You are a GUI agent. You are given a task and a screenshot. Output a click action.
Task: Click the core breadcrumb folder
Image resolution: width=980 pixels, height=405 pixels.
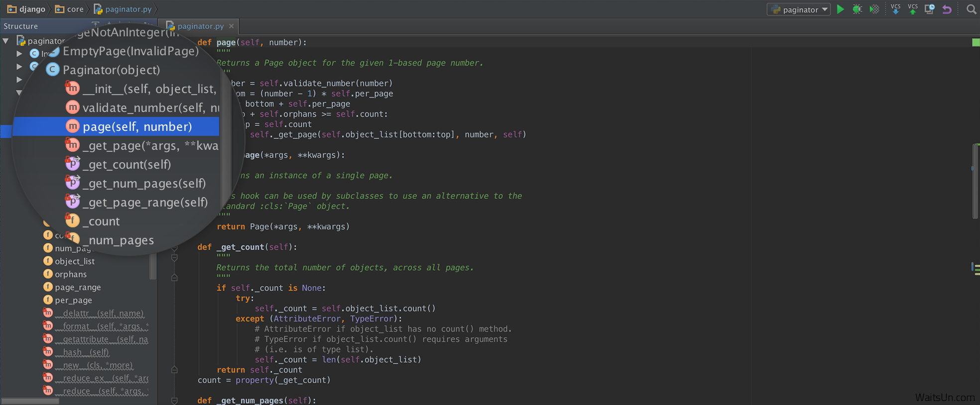click(x=70, y=9)
